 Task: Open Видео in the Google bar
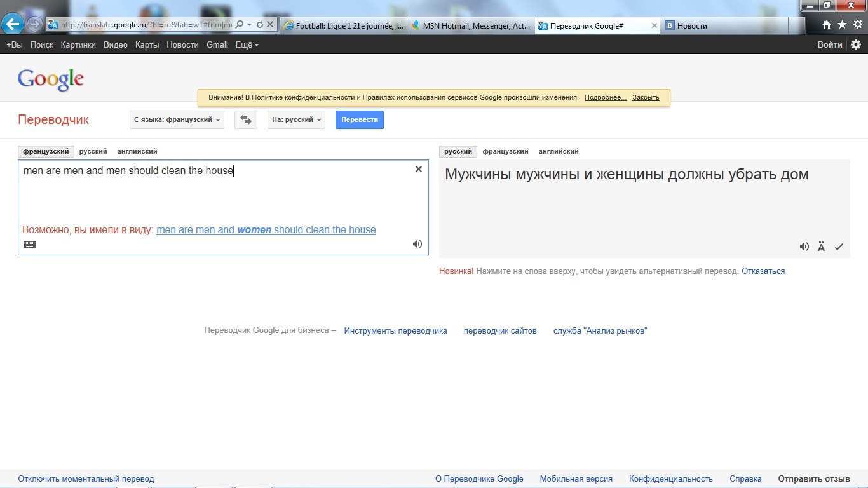(116, 44)
